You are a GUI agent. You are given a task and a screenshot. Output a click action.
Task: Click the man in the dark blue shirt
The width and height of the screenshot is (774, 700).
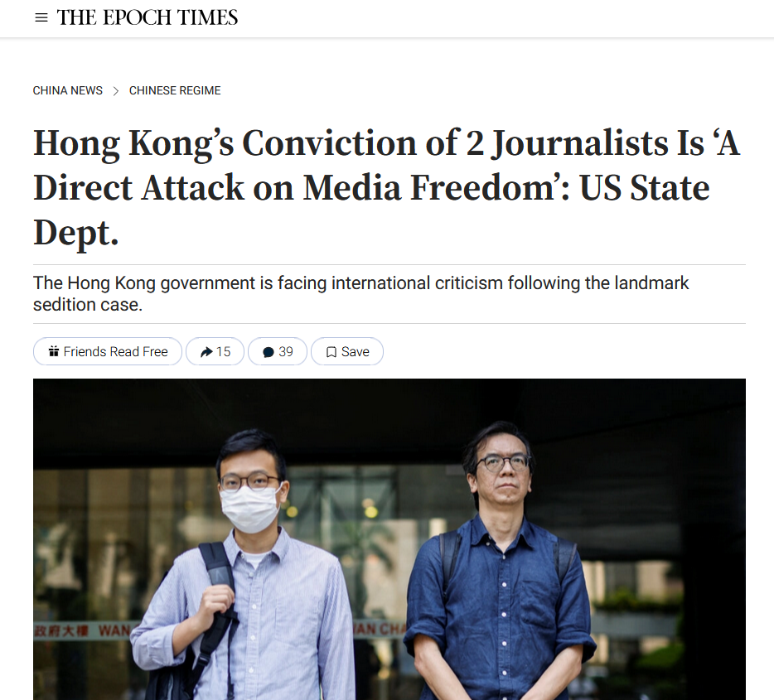(x=501, y=562)
